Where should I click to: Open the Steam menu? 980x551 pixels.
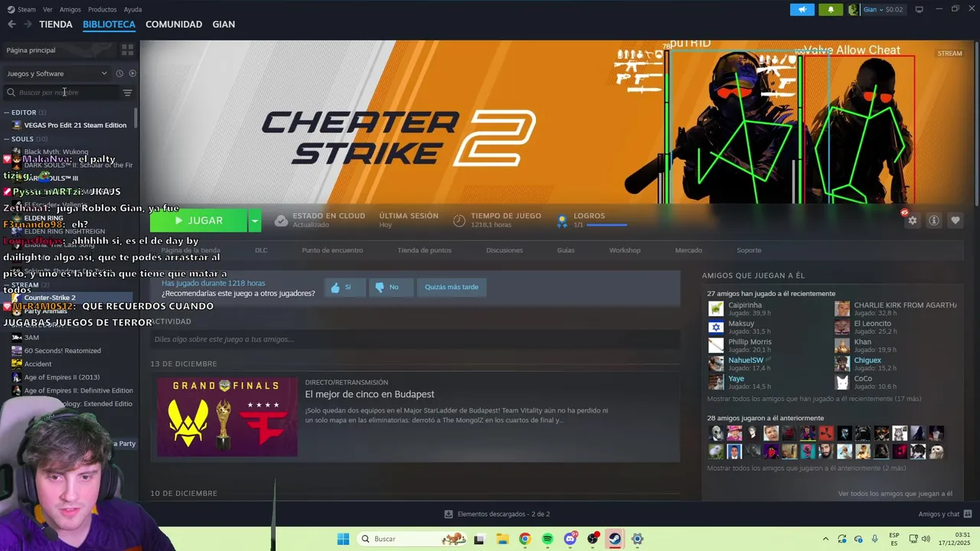[x=27, y=9]
